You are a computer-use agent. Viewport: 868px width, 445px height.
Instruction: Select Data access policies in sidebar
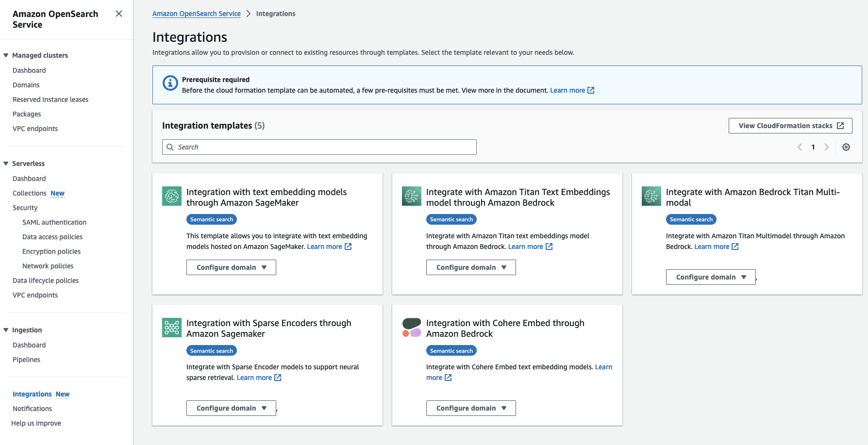(x=52, y=237)
